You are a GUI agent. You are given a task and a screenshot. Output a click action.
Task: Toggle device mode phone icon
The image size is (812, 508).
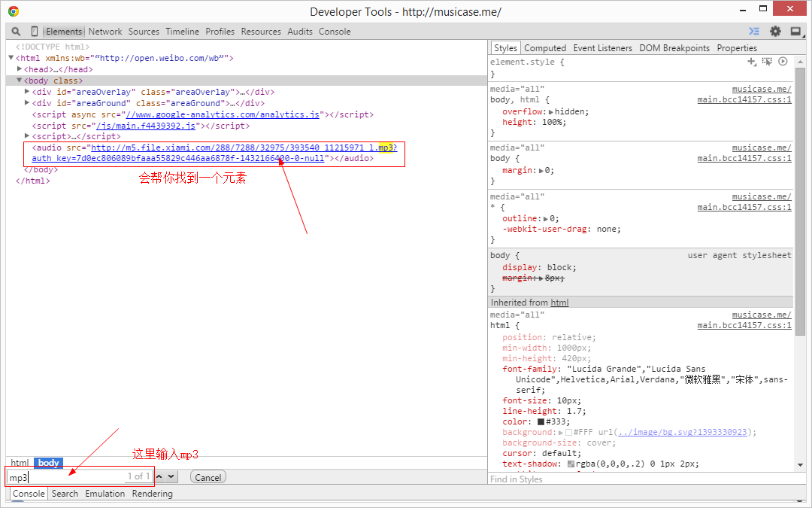pyautogui.click(x=35, y=32)
